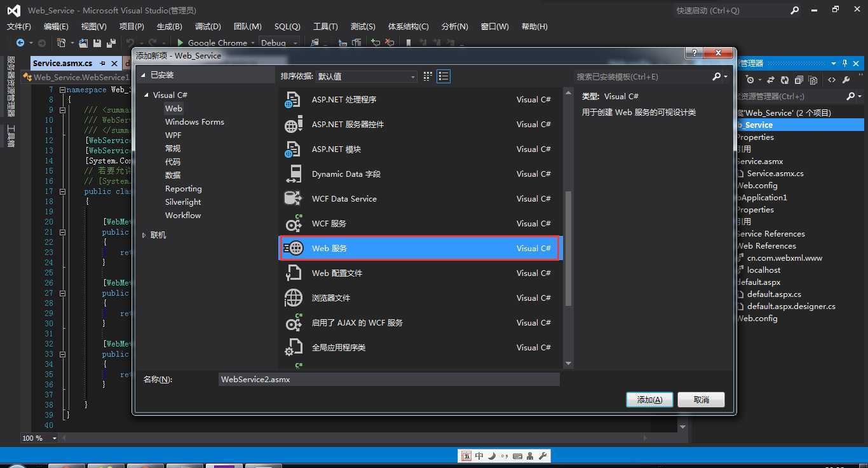Click the 名称 WebService2.asmx name field
The height and width of the screenshot is (468, 868).
(x=389, y=379)
